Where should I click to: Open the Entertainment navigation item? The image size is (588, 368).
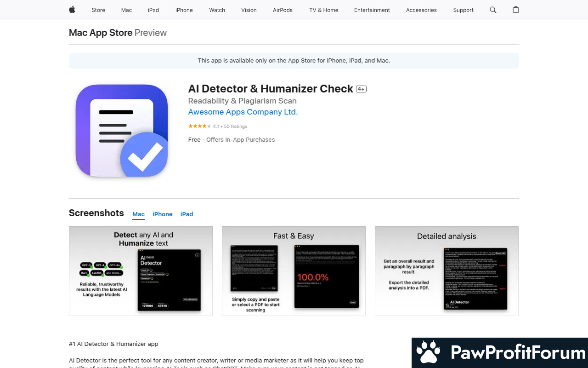tap(372, 10)
